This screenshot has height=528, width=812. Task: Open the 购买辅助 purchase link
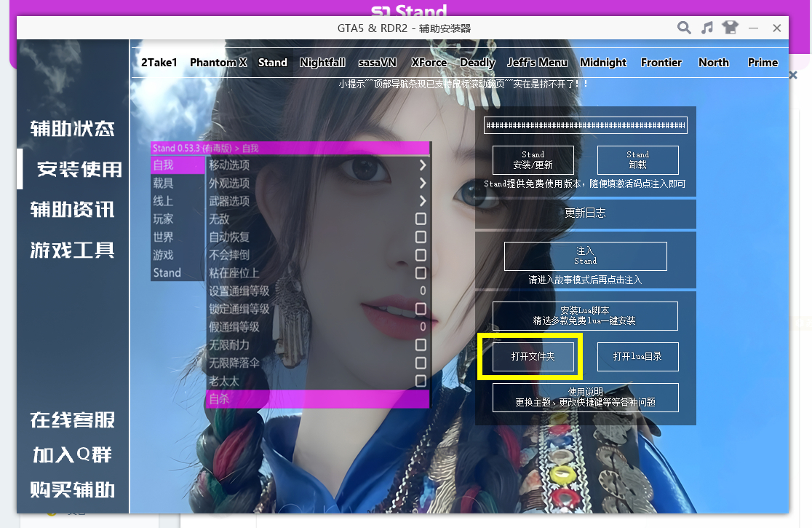tap(73, 489)
